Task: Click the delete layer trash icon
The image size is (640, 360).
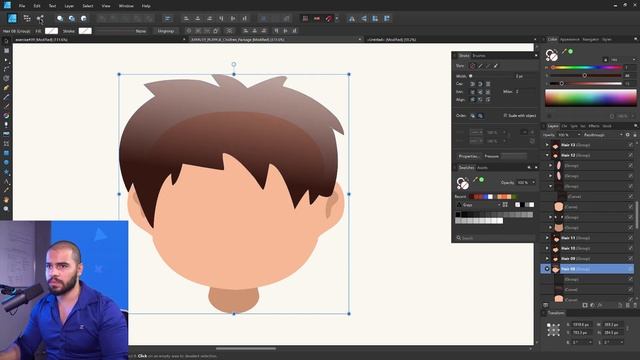Action: pyautogui.click(x=635, y=305)
